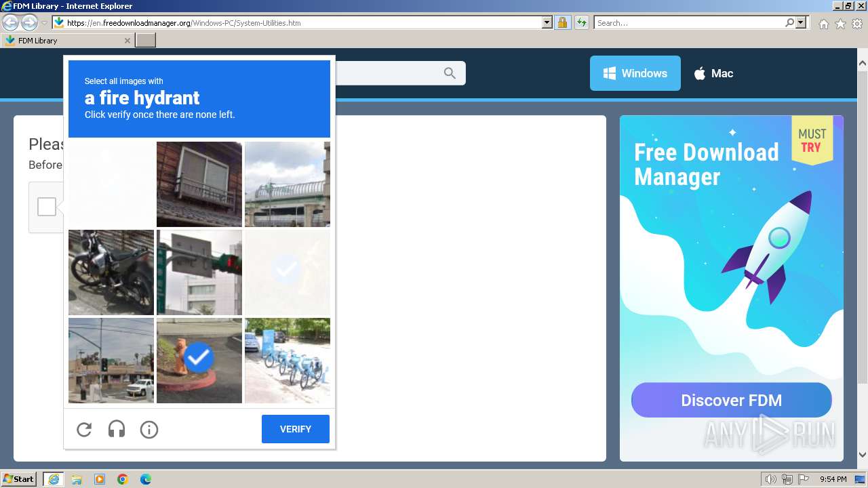
Task: Click the search box magnifier icon
Action: click(790, 22)
